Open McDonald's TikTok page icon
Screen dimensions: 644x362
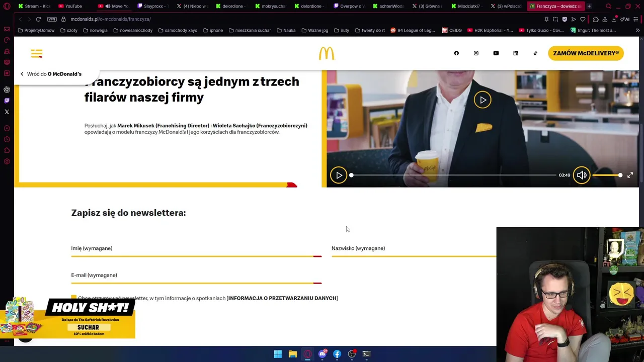(535, 53)
